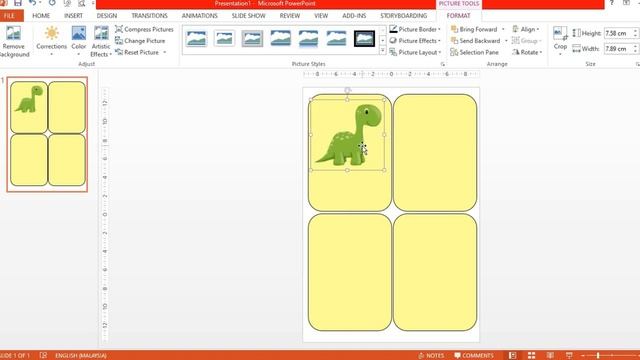Switch to the SLIDE SHOW tab

point(249,16)
